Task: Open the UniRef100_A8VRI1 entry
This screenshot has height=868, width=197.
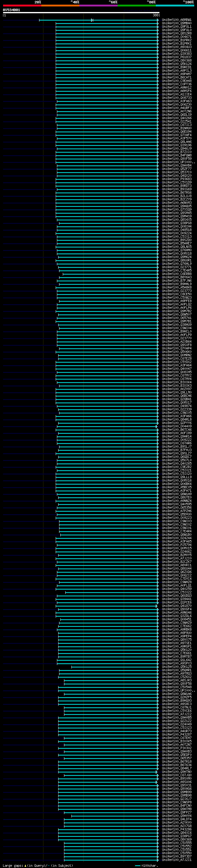Action: [x=176, y=565]
